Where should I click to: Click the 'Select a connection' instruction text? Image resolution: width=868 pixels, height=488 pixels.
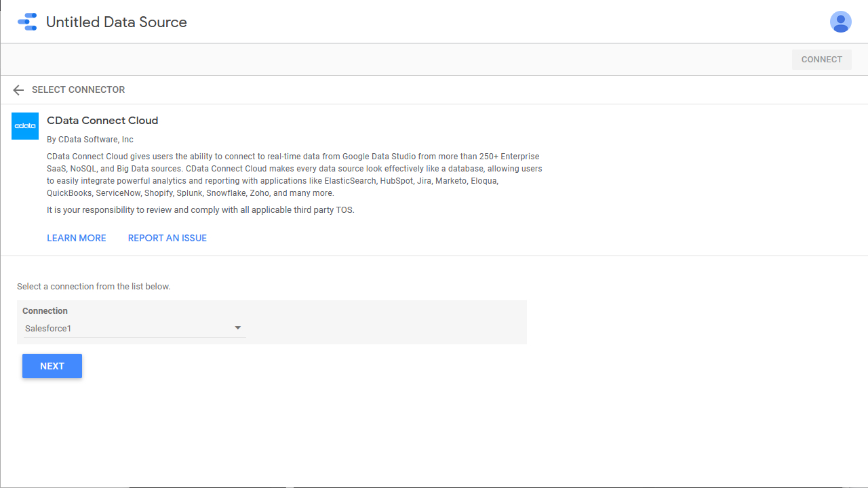pos(94,287)
